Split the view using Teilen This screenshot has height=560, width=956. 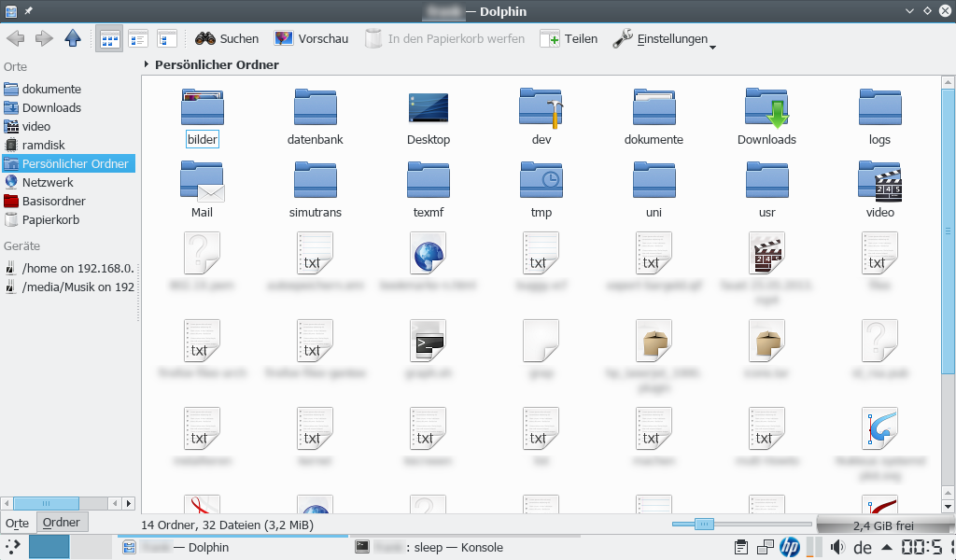pyautogui.click(x=569, y=38)
